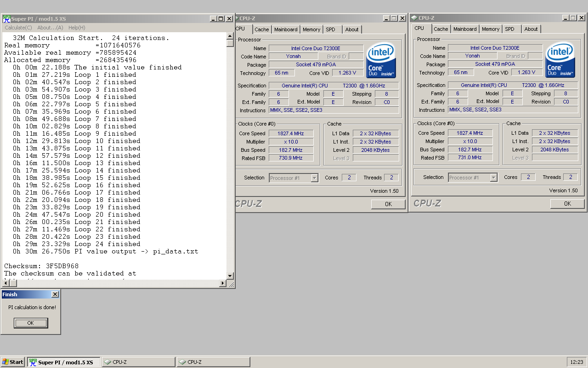The image size is (588, 368).
Task: Click Core Speed value 1827.4 MHz in first CPU-Z
Action: point(290,133)
